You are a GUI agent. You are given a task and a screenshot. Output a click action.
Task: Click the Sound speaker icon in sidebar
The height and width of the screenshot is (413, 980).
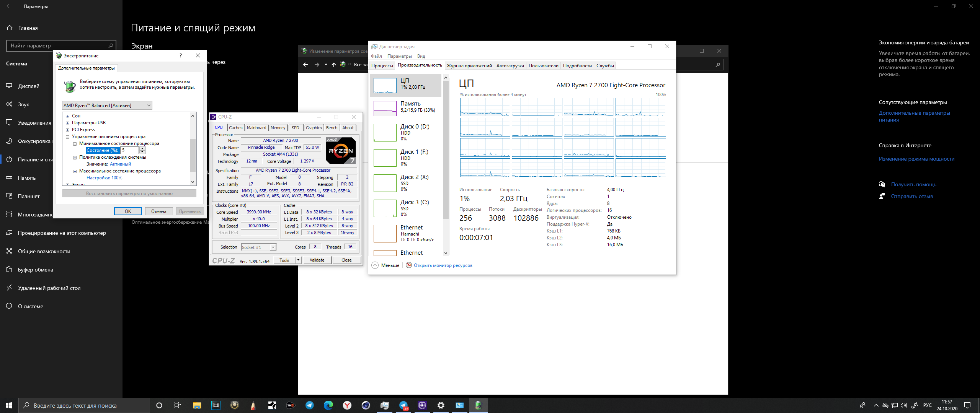[x=9, y=104]
